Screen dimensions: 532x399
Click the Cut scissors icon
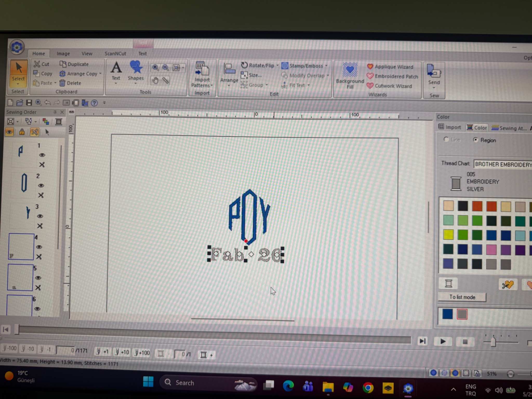point(37,64)
